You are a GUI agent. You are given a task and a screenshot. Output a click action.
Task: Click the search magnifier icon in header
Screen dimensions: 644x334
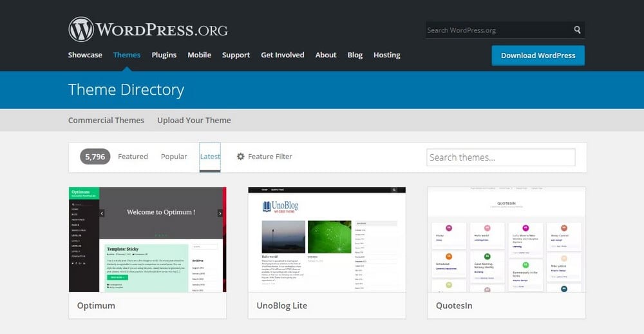coord(578,30)
